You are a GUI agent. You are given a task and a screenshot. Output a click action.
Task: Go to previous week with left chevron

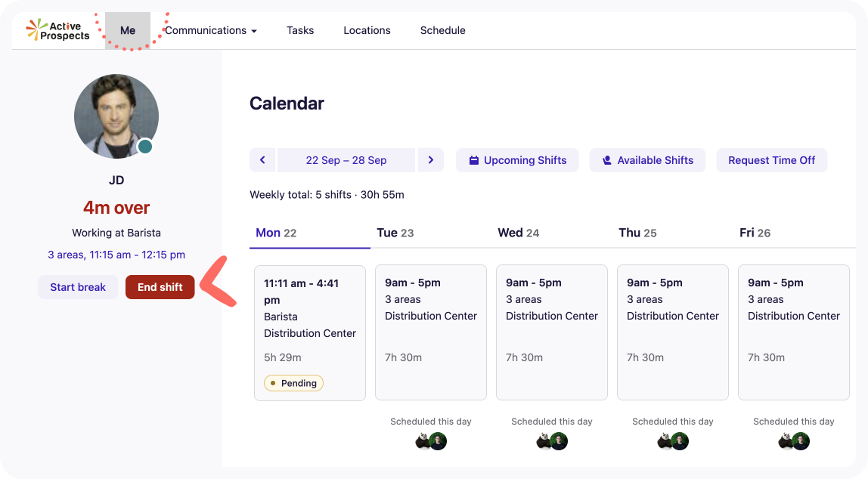pyautogui.click(x=262, y=160)
